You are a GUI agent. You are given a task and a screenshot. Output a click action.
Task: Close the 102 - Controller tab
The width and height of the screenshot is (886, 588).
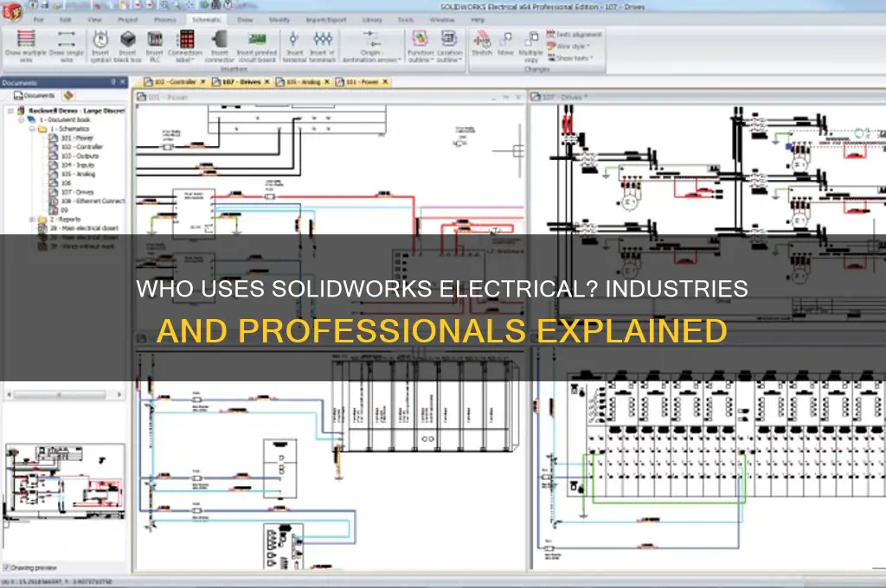202,82
